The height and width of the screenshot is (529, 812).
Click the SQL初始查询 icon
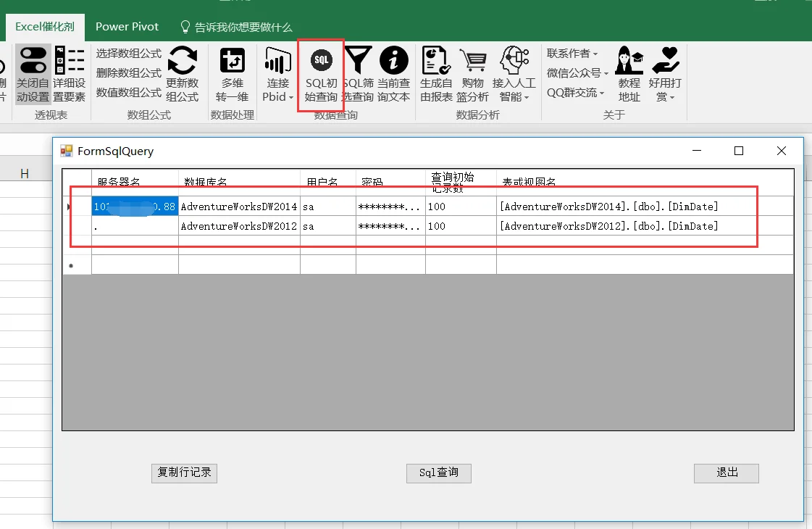tap(321, 61)
